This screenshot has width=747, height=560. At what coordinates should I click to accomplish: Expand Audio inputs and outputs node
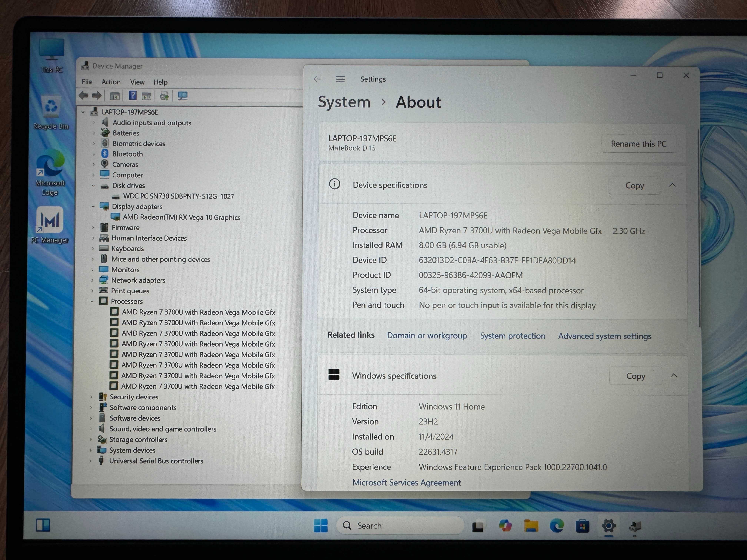[x=94, y=123]
